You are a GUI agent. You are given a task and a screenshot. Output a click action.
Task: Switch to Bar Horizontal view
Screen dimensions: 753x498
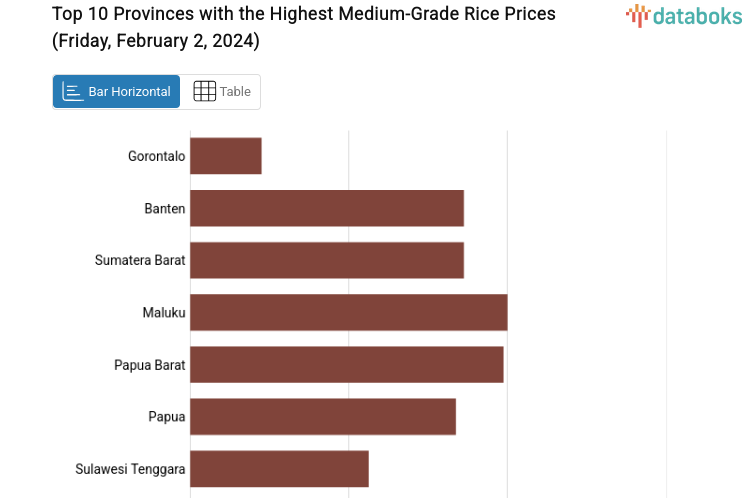point(117,91)
